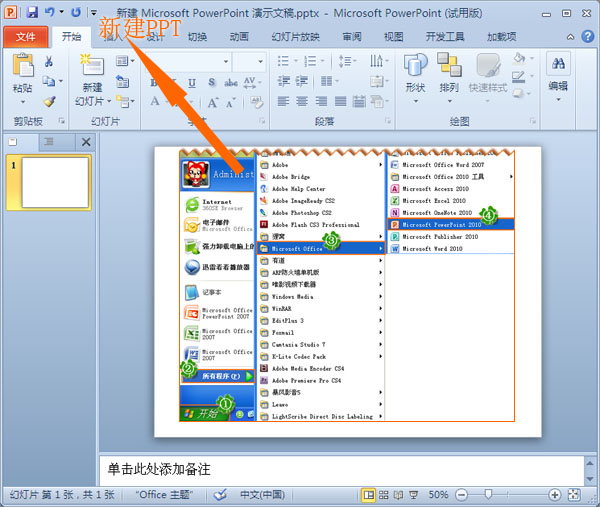Click the Redo arrow icon
Screen dimensions: 600x507
coord(76,13)
